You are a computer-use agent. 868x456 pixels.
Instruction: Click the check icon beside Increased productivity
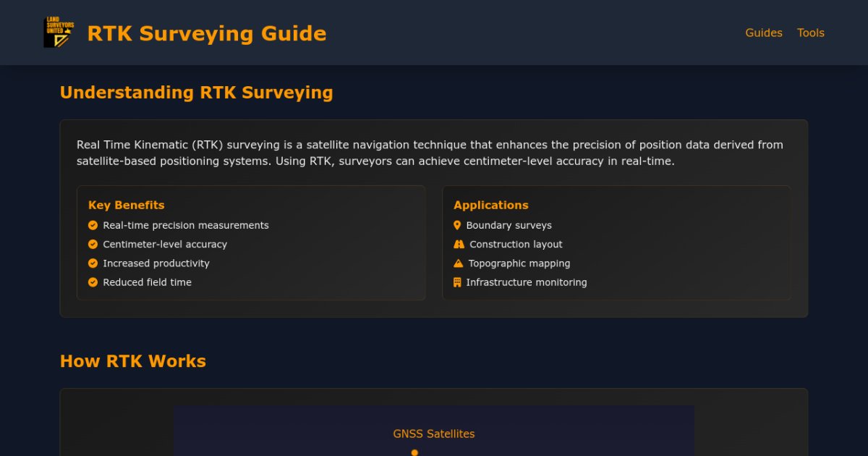pyautogui.click(x=93, y=263)
